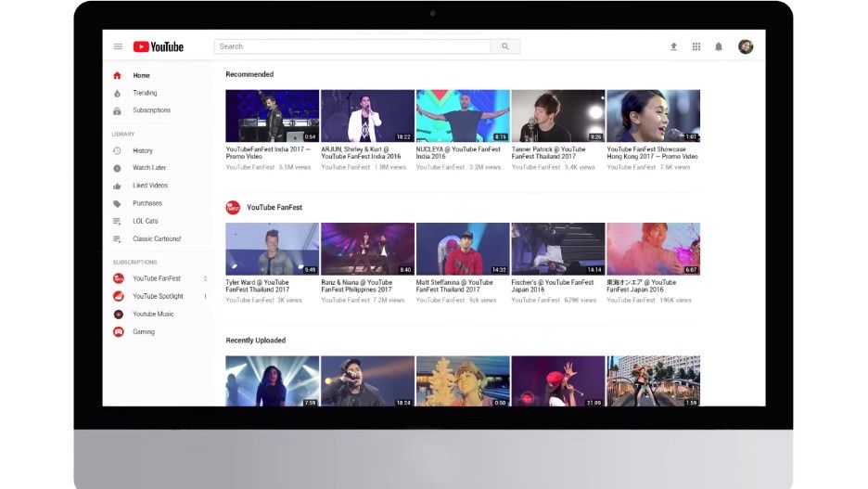Screen dimensions: 868x489
Task: Click the Home icon in sidebar
Action: pos(117,75)
